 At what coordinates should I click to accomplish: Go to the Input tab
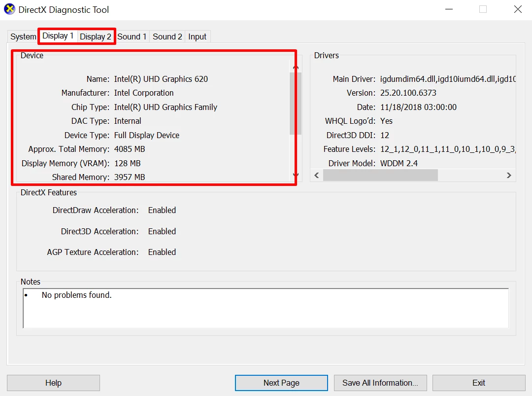click(197, 36)
